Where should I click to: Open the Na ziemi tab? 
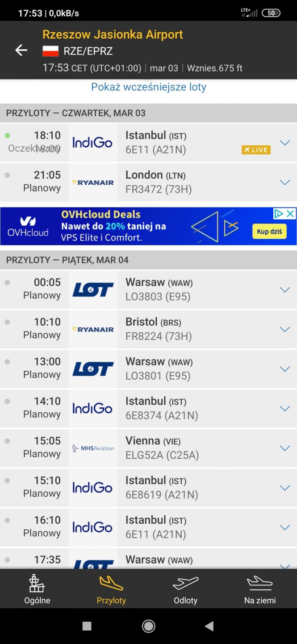(x=259, y=589)
